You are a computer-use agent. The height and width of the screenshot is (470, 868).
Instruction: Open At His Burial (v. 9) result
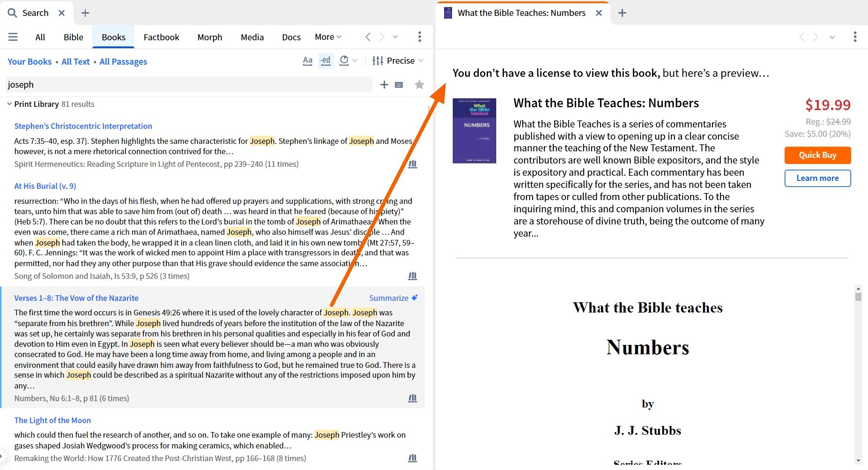[45, 186]
